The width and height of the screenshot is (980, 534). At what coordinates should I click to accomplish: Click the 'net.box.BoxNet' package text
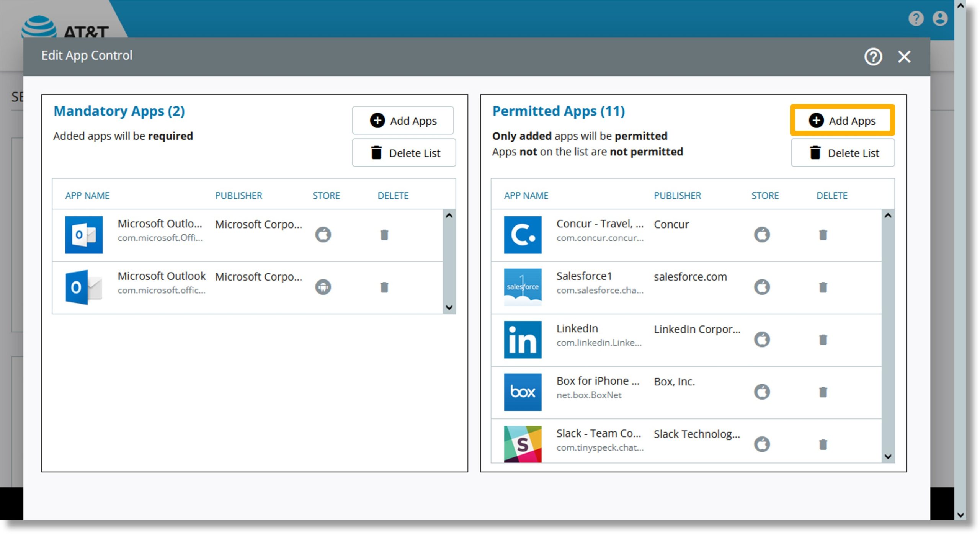[589, 395]
